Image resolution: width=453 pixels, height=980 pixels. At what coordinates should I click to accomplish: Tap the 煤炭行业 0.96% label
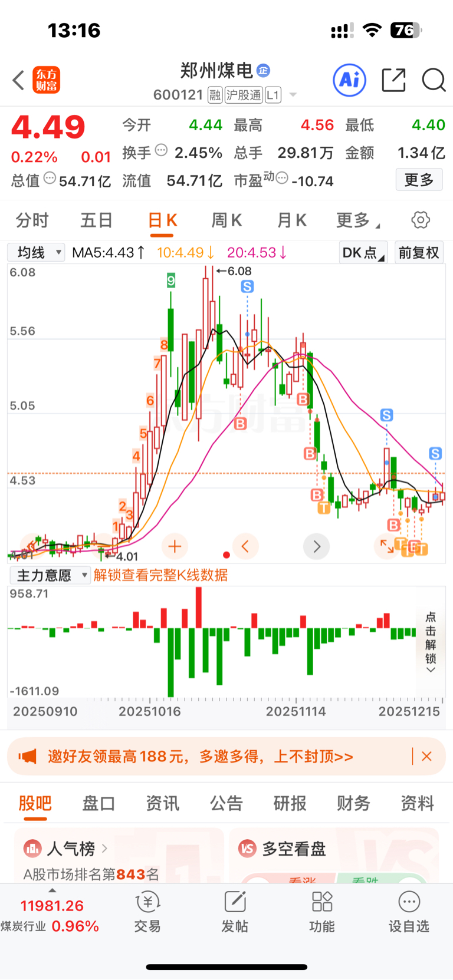(50, 926)
